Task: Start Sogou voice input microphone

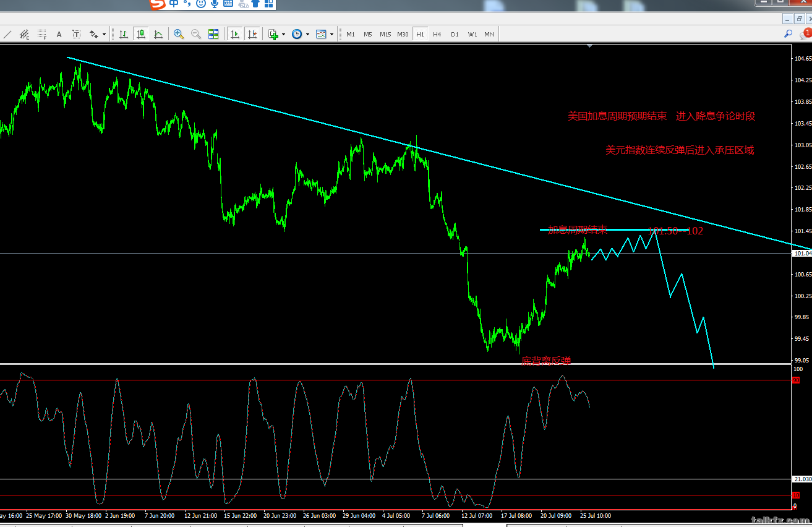Action: pyautogui.click(x=215, y=4)
